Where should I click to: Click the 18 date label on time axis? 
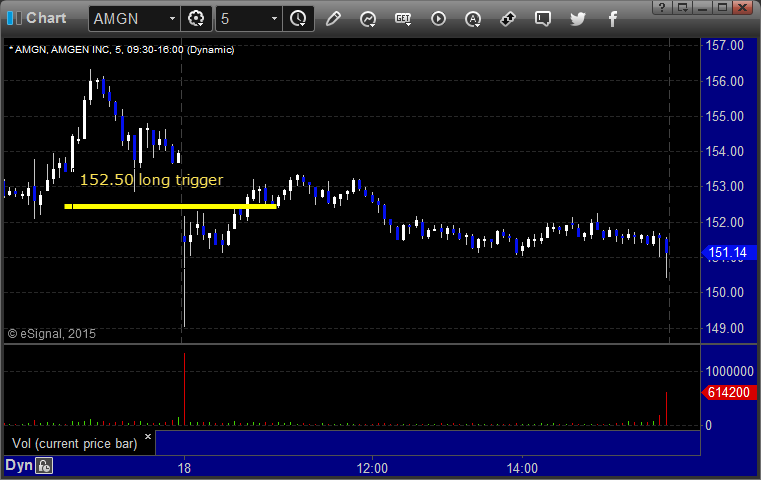pos(184,468)
